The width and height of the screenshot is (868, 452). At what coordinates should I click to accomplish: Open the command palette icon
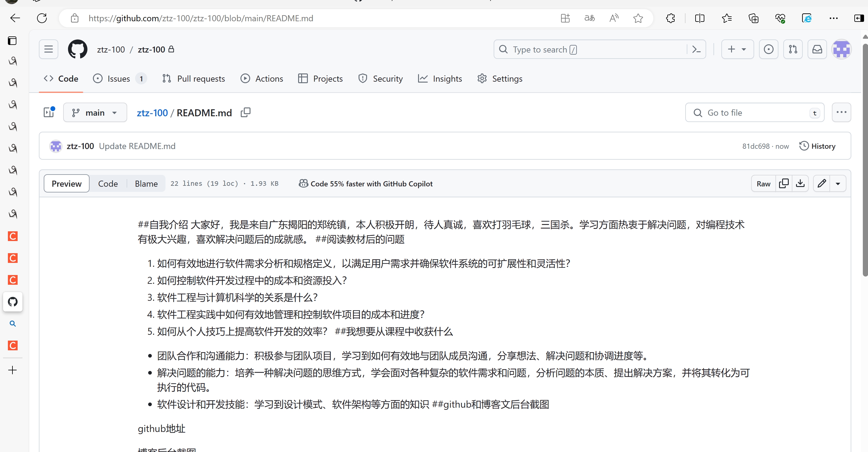696,49
